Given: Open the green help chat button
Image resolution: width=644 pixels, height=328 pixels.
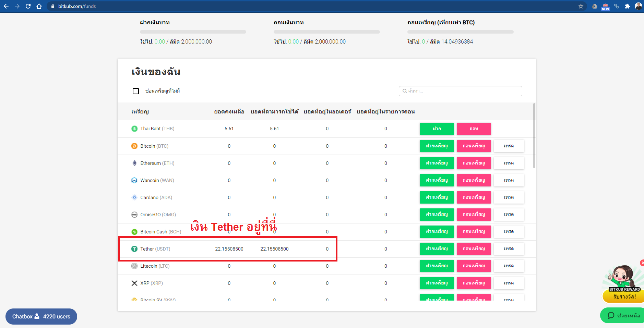Looking at the screenshot, I should (x=622, y=315).
